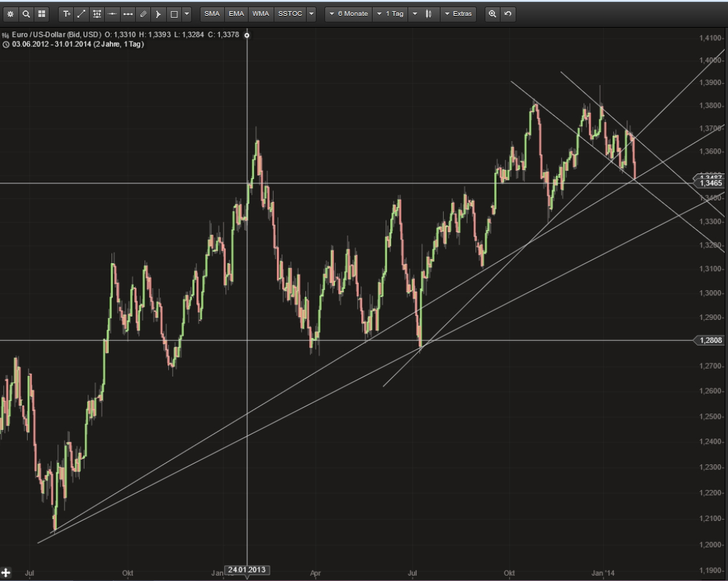Viewport: 728px width, 581px height.
Task: Expand the Extras dropdown menu
Action: tap(458, 13)
